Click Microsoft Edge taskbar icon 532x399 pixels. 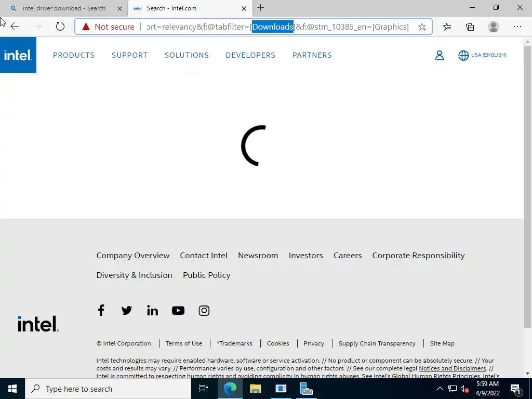coord(230,389)
